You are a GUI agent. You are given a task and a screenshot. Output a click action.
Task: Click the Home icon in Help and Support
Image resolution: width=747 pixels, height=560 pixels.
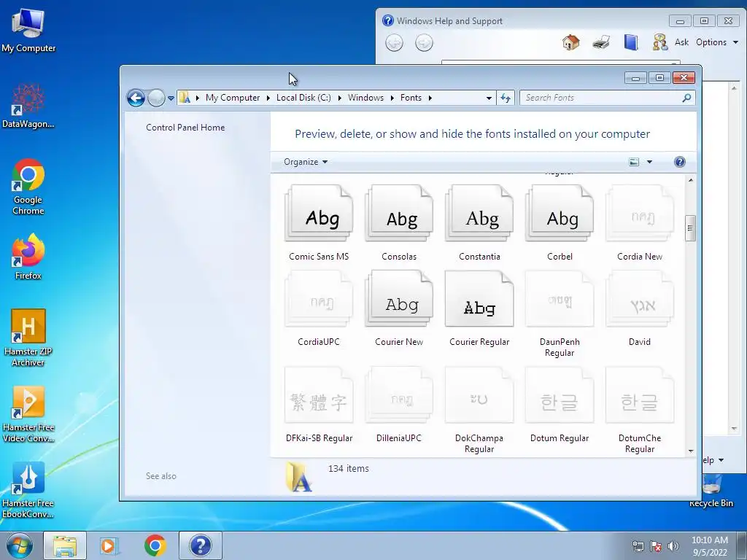[570, 42]
